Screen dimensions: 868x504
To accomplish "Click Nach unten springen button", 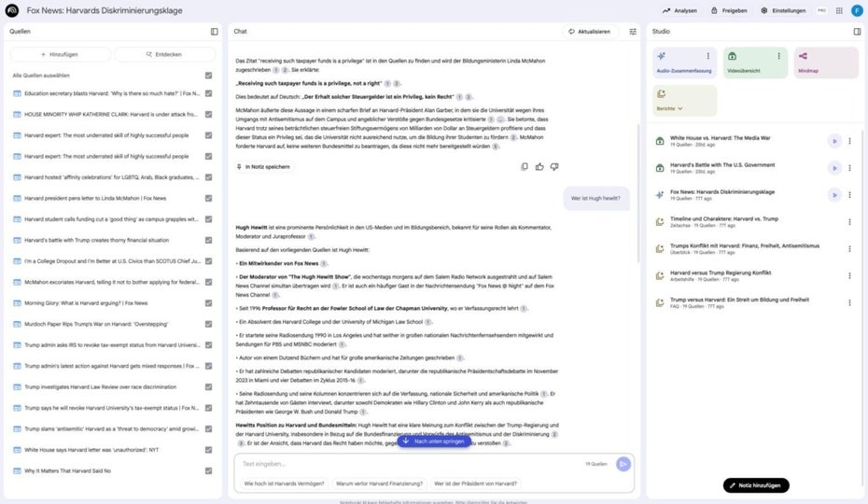I will pos(434,441).
